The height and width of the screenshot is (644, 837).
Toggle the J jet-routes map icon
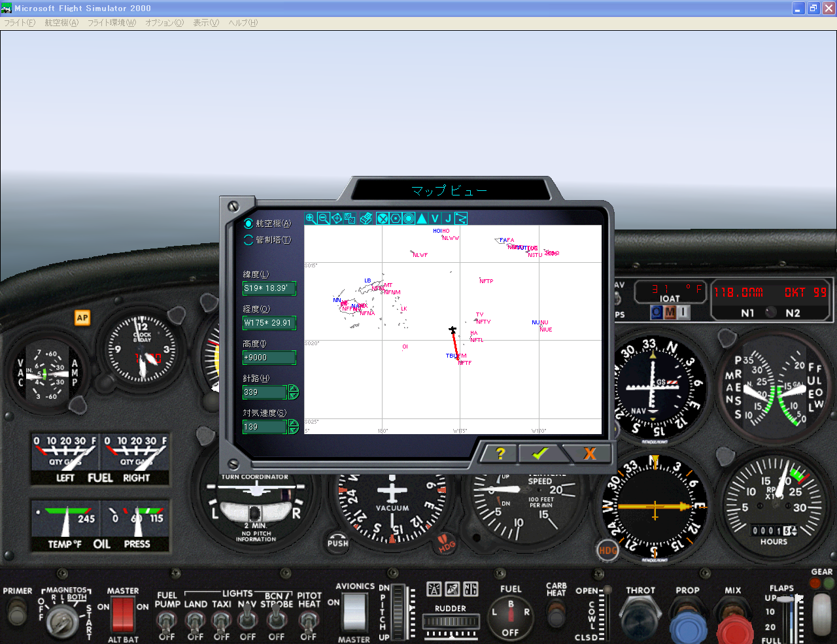[x=448, y=218]
